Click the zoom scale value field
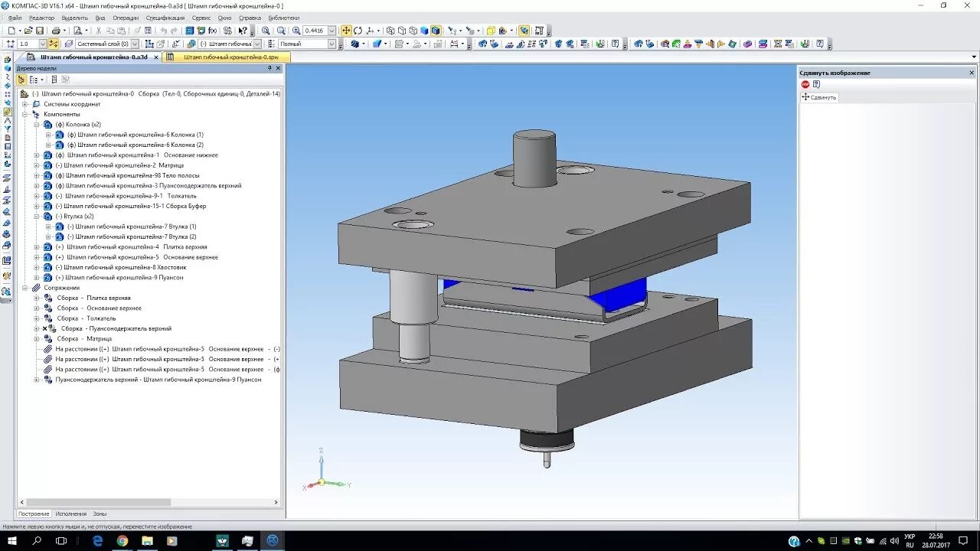This screenshot has width=980, height=551. pyautogui.click(x=314, y=31)
